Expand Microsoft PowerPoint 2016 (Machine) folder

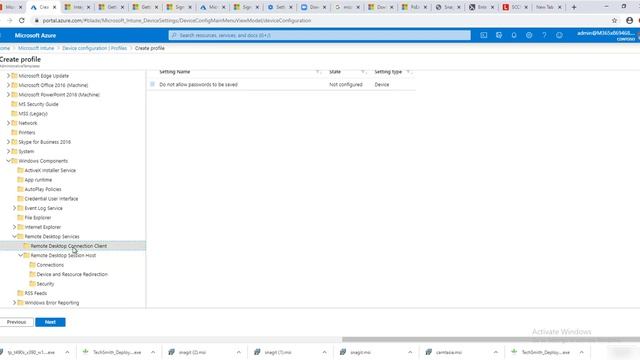(8, 94)
